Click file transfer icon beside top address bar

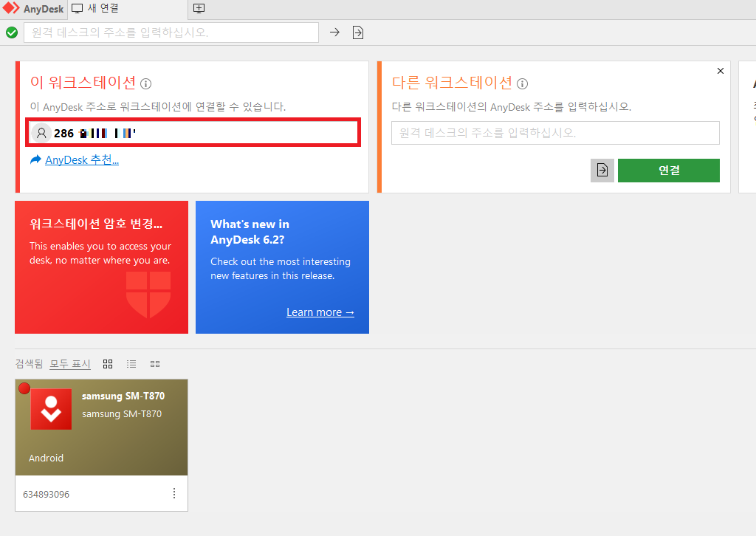[358, 32]
